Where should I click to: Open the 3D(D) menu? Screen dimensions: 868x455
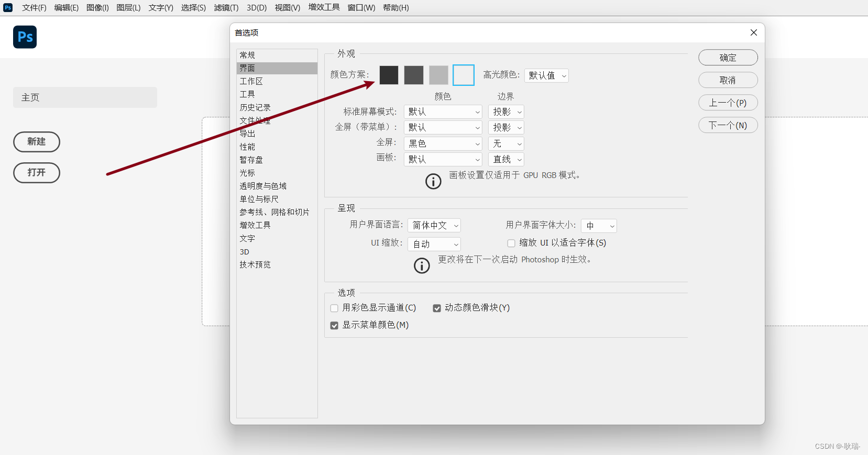pos(257,7)
